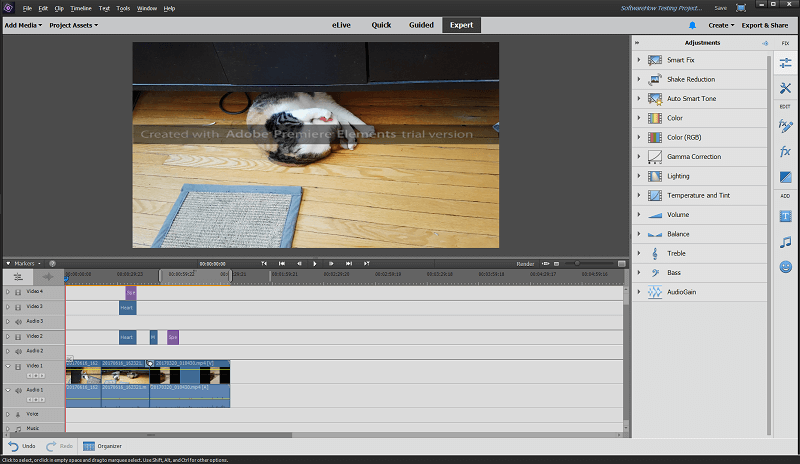
Task: Open the Project Assets dropdown
Action: click(x=73, y=25)
